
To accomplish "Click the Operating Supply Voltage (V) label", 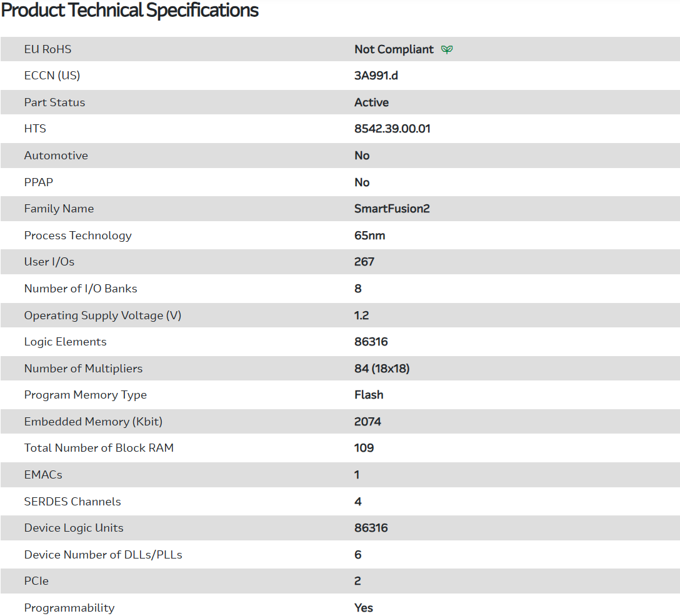I will point(102,315).
